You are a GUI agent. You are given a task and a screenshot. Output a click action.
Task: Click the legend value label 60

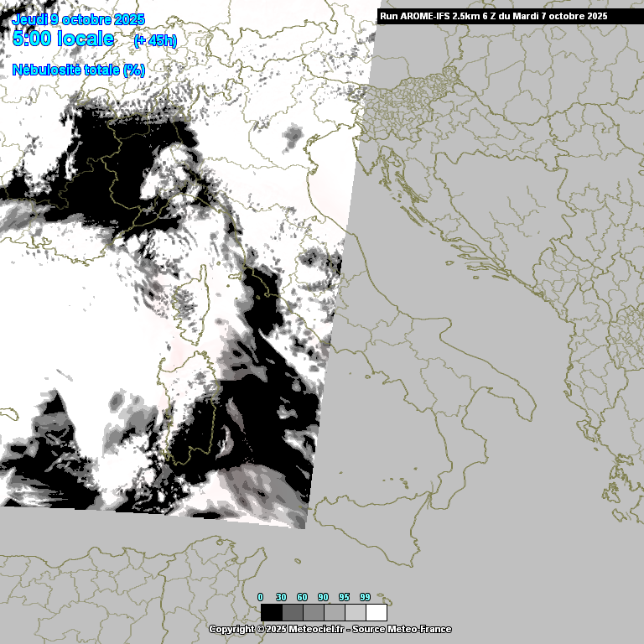(302, 597)
